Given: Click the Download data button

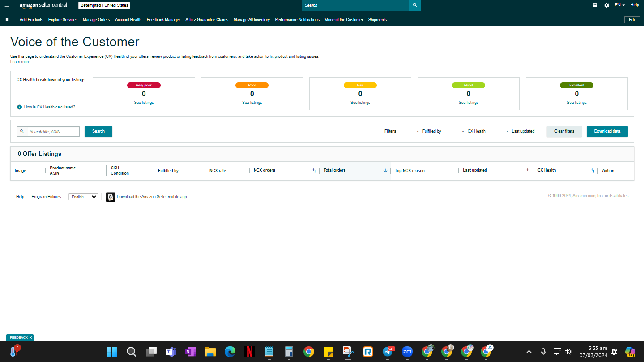Looking at the screenshot, I should pos(607,131).
